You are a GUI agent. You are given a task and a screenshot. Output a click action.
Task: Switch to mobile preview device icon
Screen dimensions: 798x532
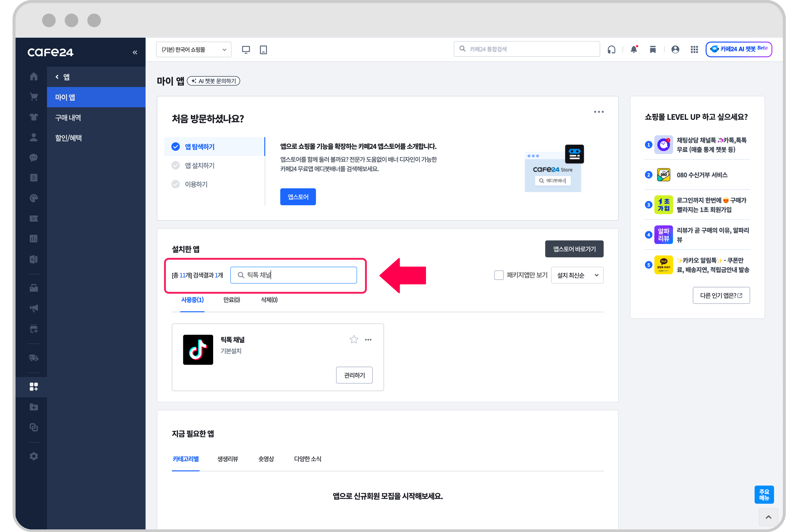coord(263,50)
